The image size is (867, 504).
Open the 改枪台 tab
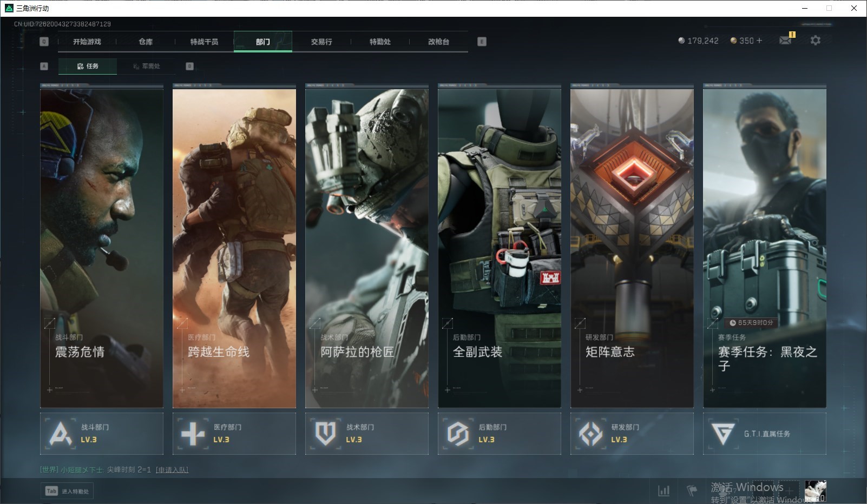[438, 42]
